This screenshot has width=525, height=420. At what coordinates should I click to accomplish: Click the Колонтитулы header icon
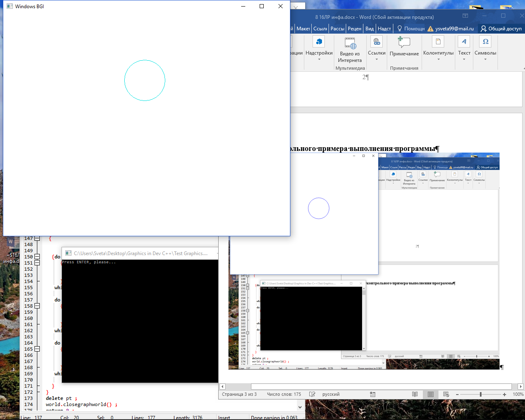pos(438,42)
